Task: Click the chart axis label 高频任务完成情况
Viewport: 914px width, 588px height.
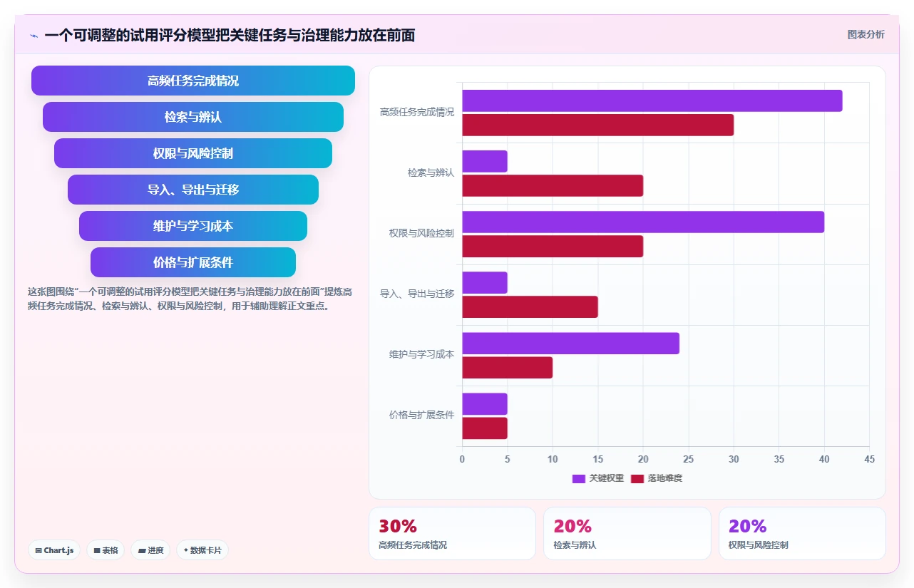Action: 416,112
